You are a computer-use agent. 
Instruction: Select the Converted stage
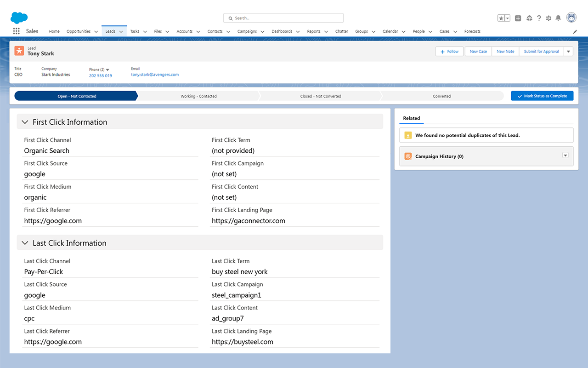pyautogui.click(x=442, y=96)
